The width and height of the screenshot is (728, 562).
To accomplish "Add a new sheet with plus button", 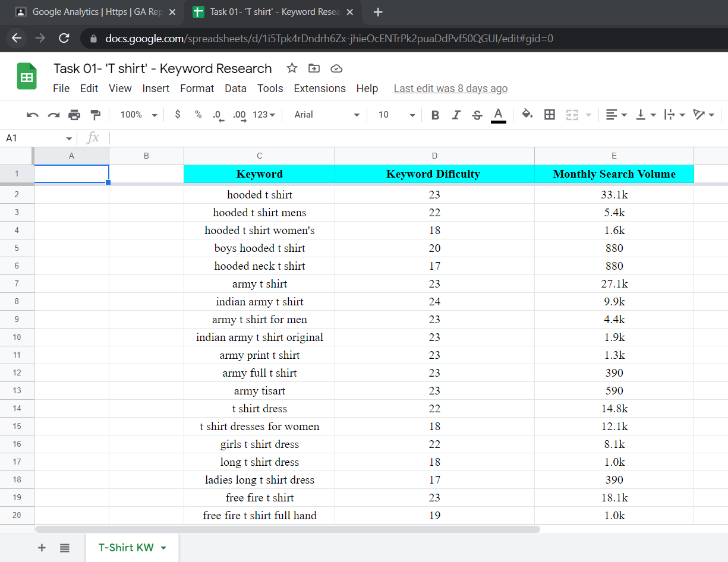I will point(42,548).
